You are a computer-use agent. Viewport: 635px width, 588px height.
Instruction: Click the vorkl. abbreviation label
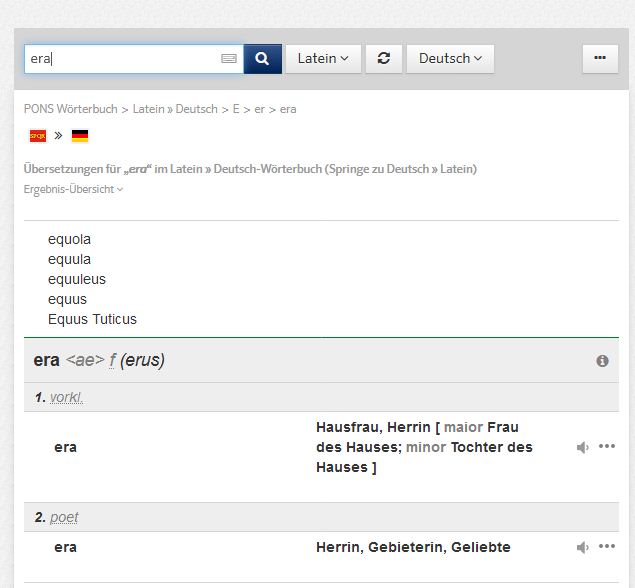tap(67, 397)
